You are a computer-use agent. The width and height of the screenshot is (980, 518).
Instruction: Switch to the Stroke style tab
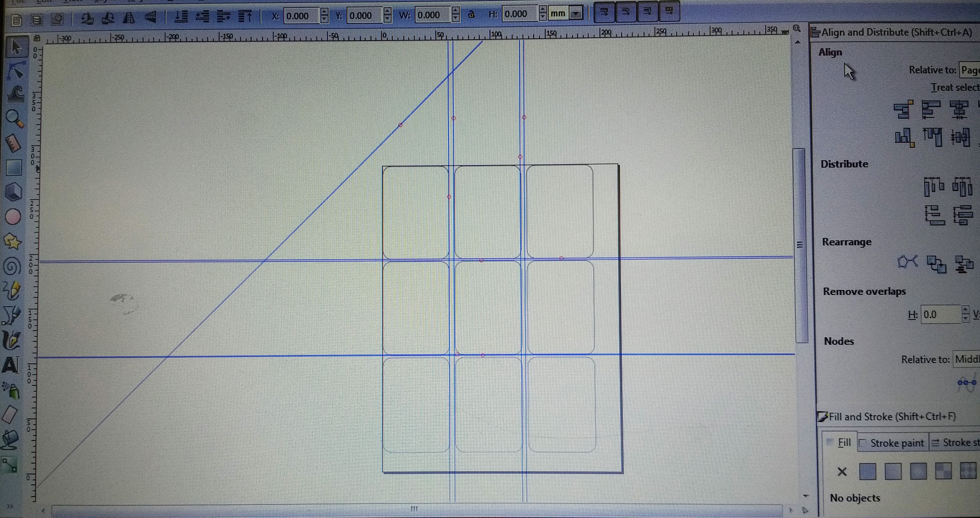pyautogui.click(x=955, y=443)
